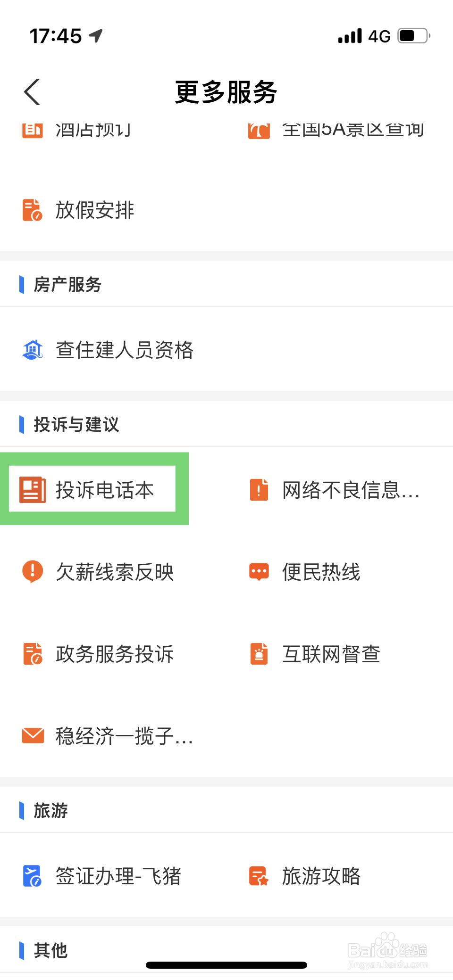Tap the 旅游攻略 star document icon
Screen dimensions: 453x980
click(259, 876)
